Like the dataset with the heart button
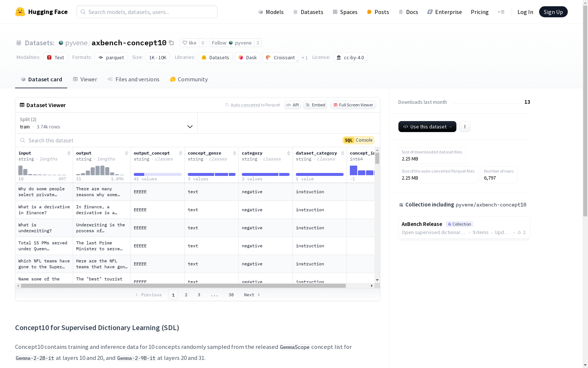The image size is (588, 368). click(x=190, y=43)
